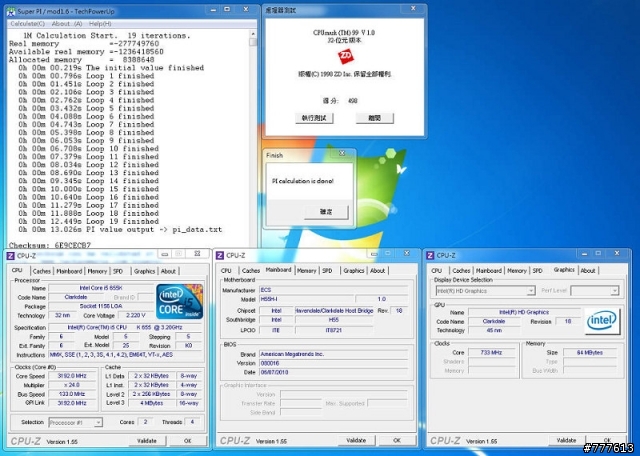Select Graphics tab in middle CPU-Z window
Viewport: 640px width, 456px height.
coord(354,271)
